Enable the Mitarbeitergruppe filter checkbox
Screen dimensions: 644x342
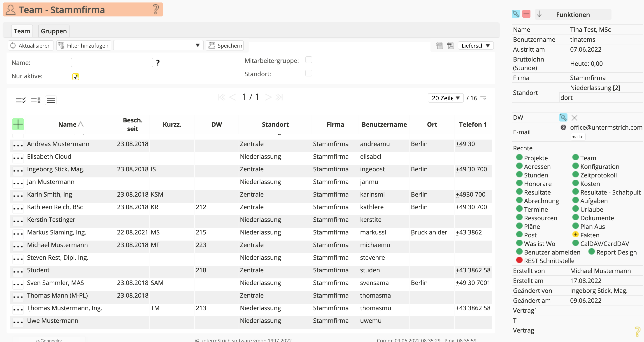(x=309, y=60)
